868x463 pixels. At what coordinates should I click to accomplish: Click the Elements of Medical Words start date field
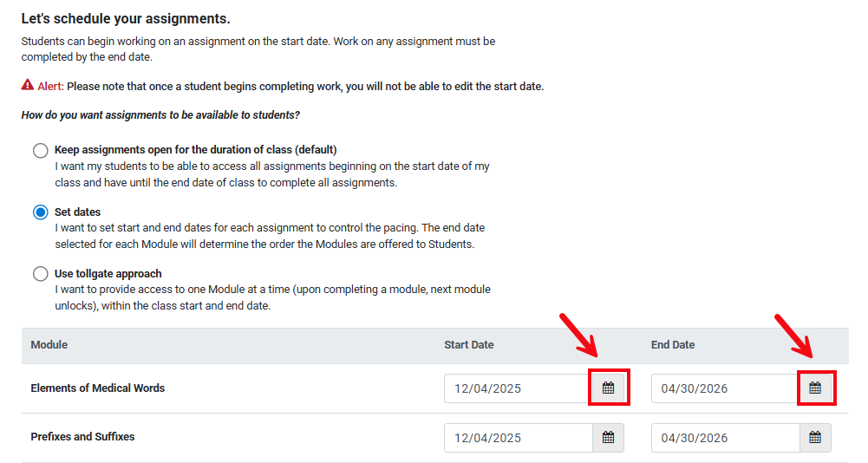518,388
